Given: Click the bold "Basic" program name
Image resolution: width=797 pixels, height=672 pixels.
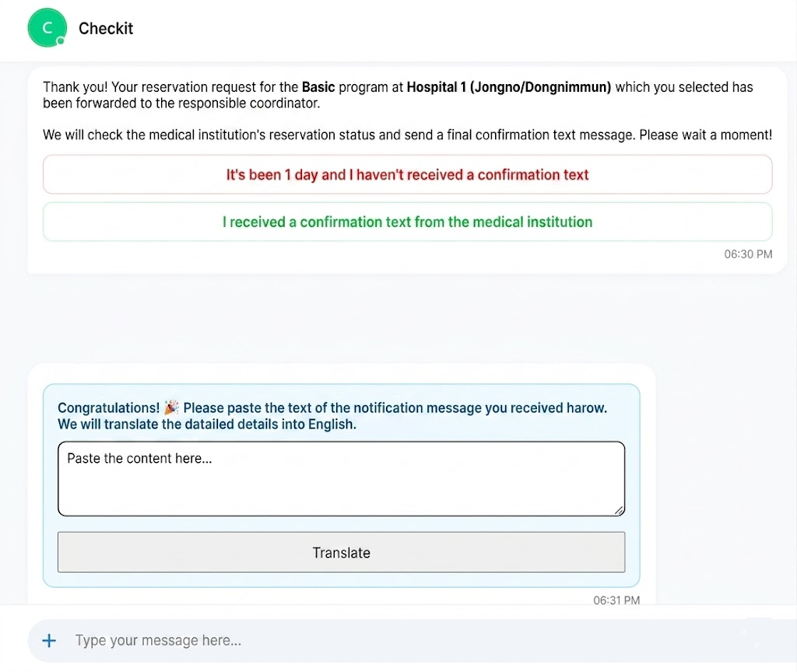Looking at the screenshot, I should 318,87.
